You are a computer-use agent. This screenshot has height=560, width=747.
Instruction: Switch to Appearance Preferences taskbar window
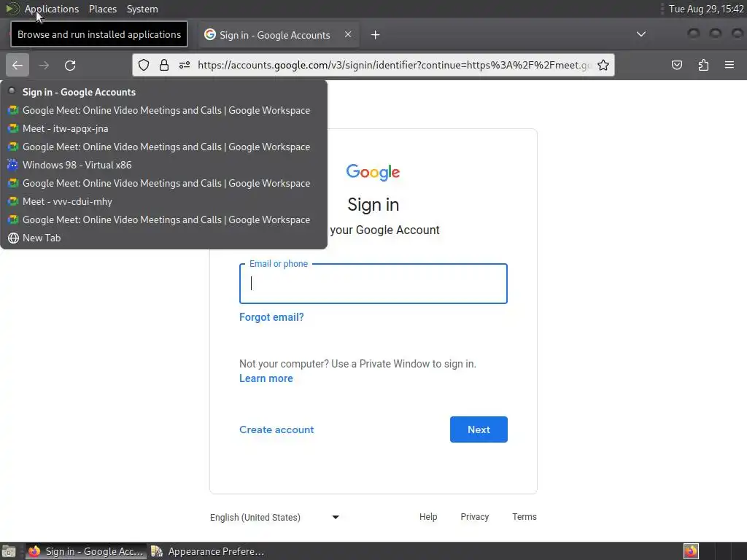tap(208, 551)
